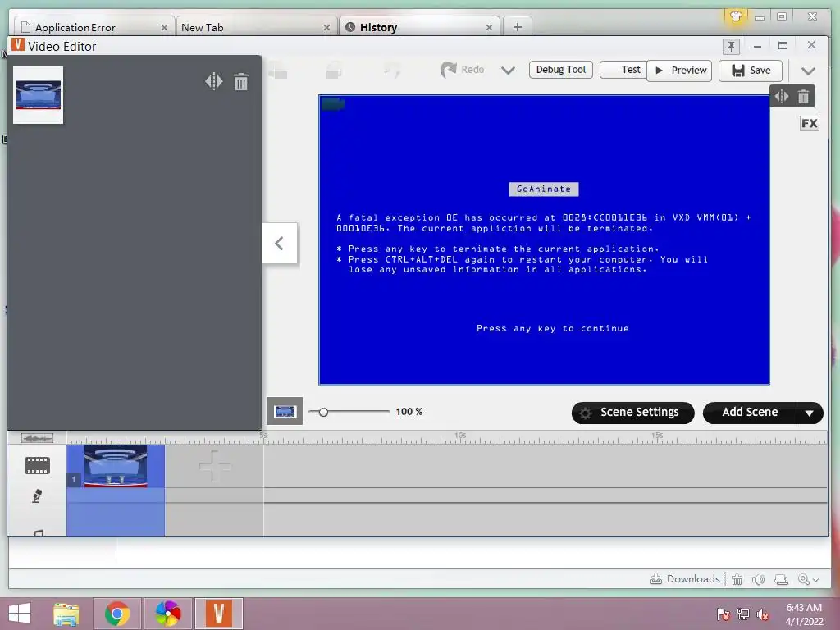Select the voice track microphone icon
840x630 pixels.
pyautogui.click(x=37, y=496)
